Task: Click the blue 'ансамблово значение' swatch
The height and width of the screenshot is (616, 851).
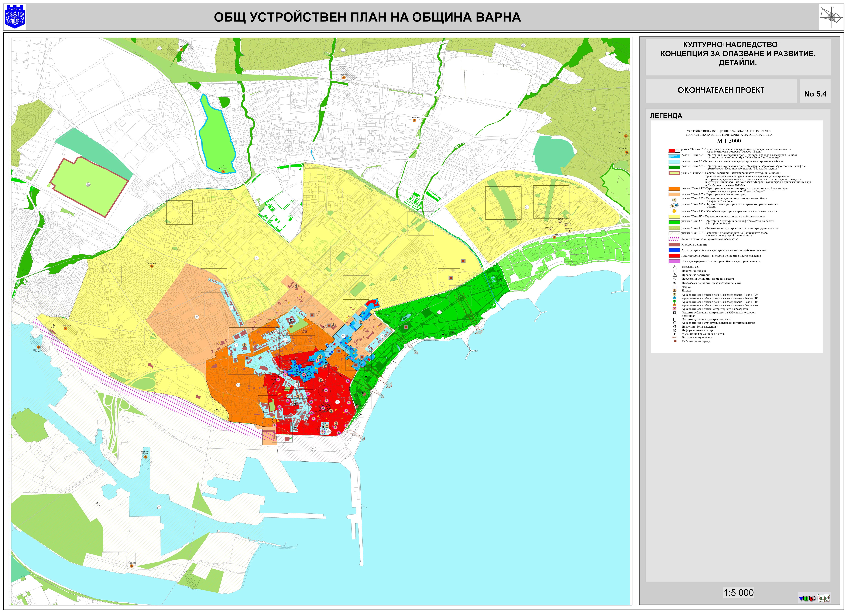Action: [x=674, y=250]
